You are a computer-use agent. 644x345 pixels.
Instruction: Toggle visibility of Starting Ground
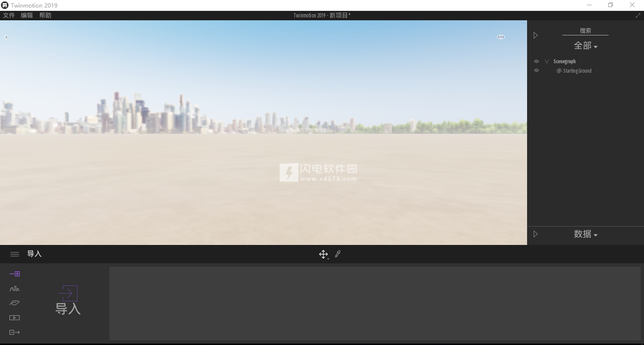coord(537,70)
